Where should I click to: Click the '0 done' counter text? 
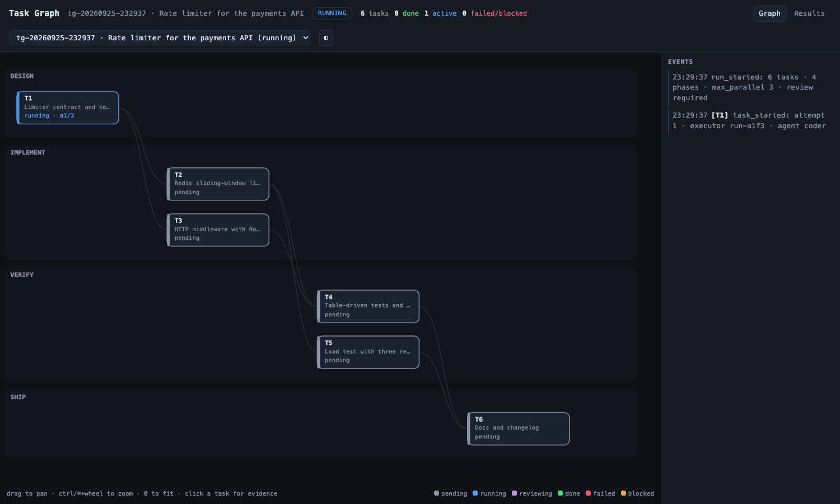[x=407, y=13]
